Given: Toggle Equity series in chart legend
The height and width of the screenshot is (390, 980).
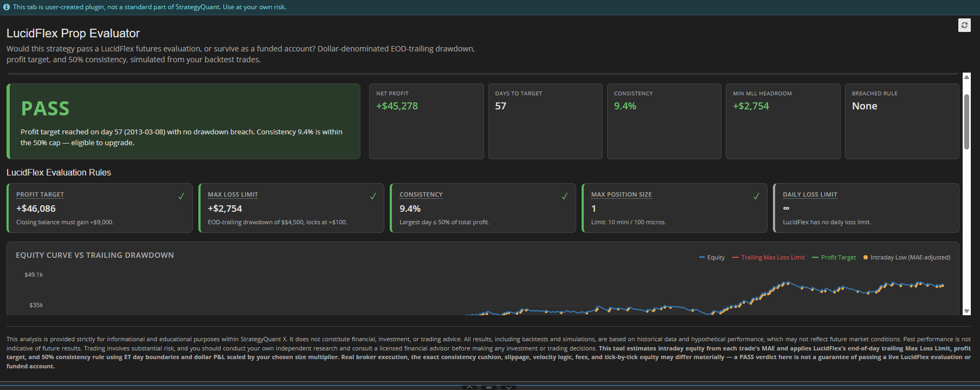Looking at the screenshot, I should pos(712,257).
